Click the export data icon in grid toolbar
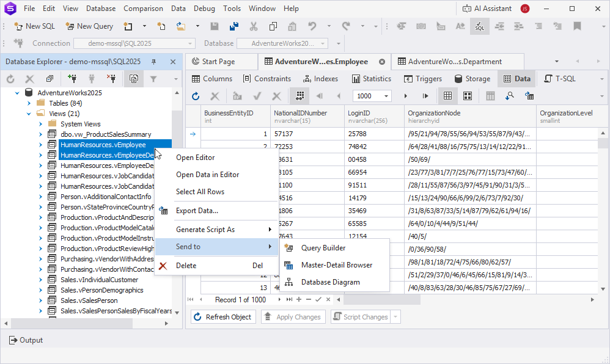 click(529, 96)
